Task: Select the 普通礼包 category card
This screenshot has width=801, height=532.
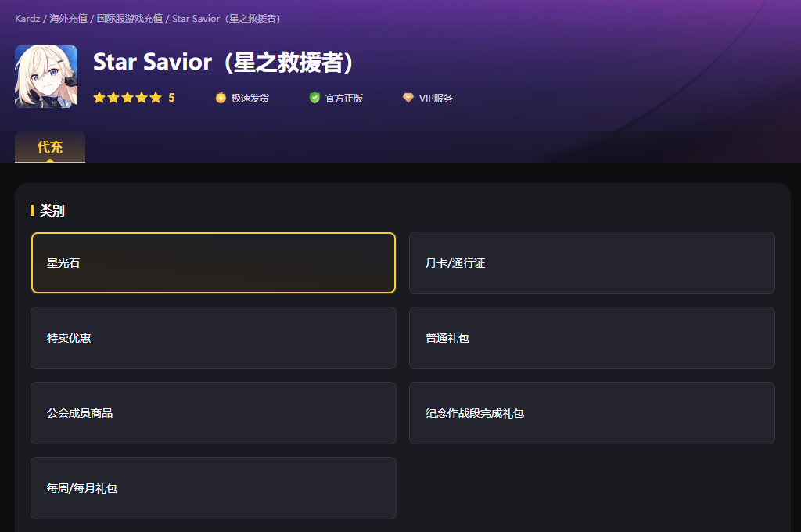Action: 592,338
